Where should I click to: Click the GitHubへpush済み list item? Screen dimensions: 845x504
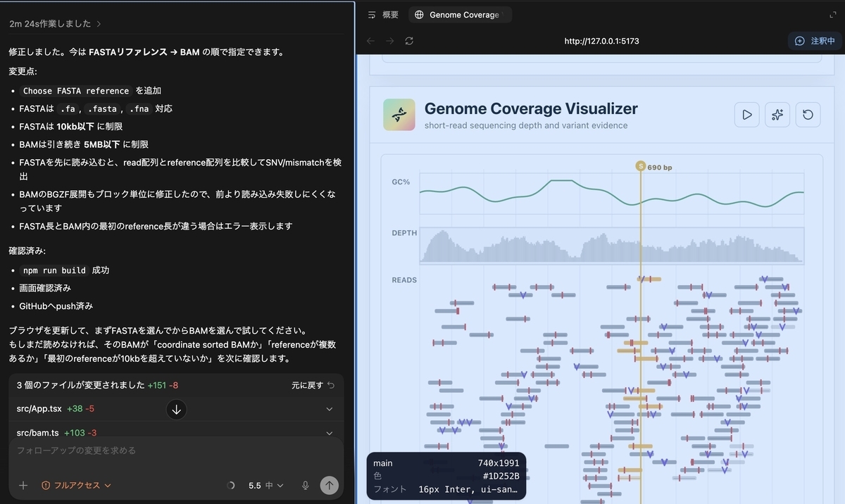(x=56, y=306)
